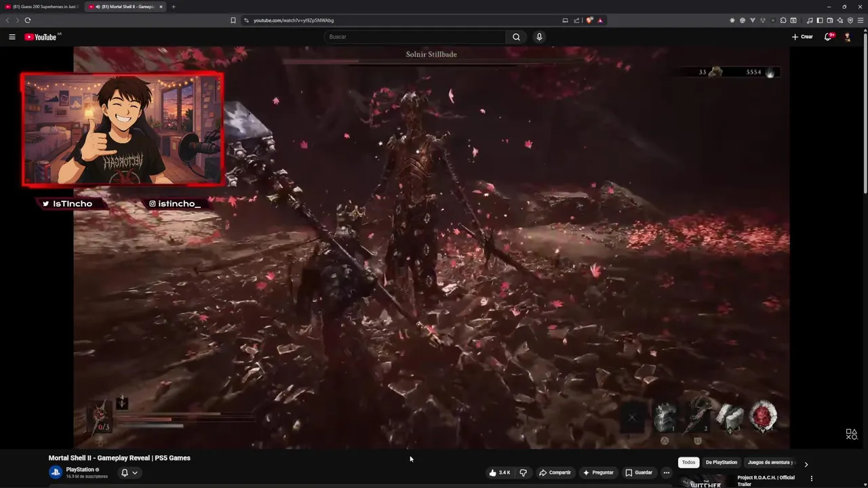Viewport: 868px width, 488px height.
Task: Expand the subscription notification bell dropdown
Action: 129,472
